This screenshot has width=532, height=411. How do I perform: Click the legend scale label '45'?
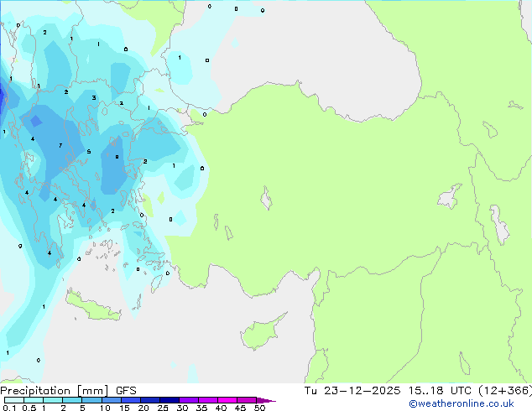pos(240,408)
